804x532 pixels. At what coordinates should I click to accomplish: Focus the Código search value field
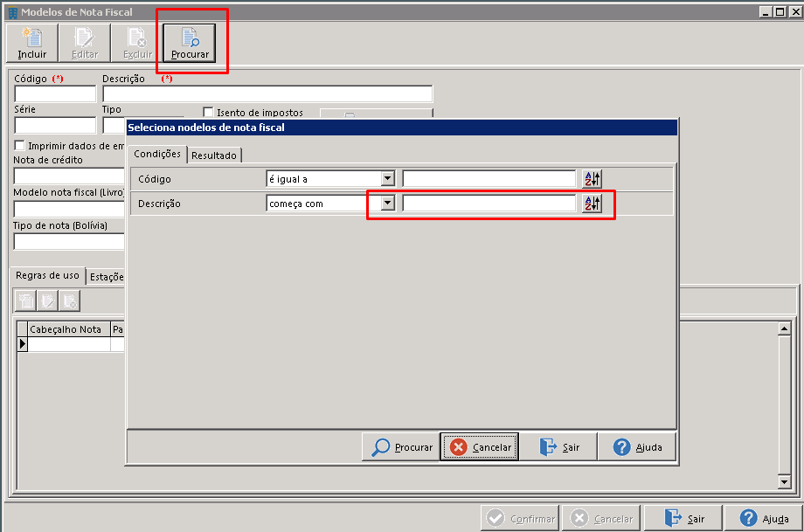tap(489, 179)
